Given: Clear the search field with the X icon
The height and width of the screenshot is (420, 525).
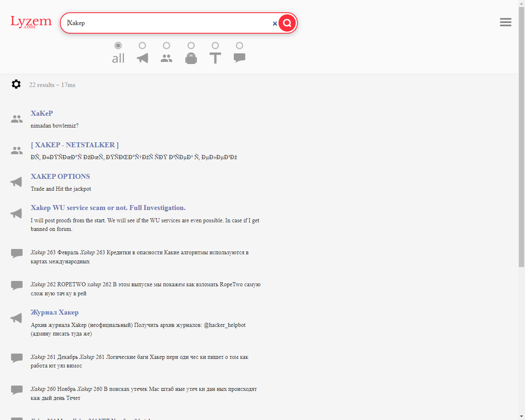Looking at the screenshot, I should (275, 23).
